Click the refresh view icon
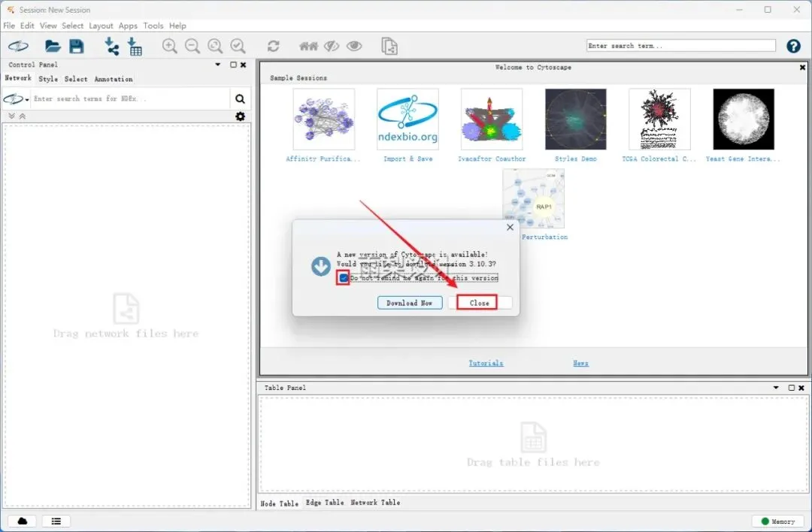 coord(274,46)
